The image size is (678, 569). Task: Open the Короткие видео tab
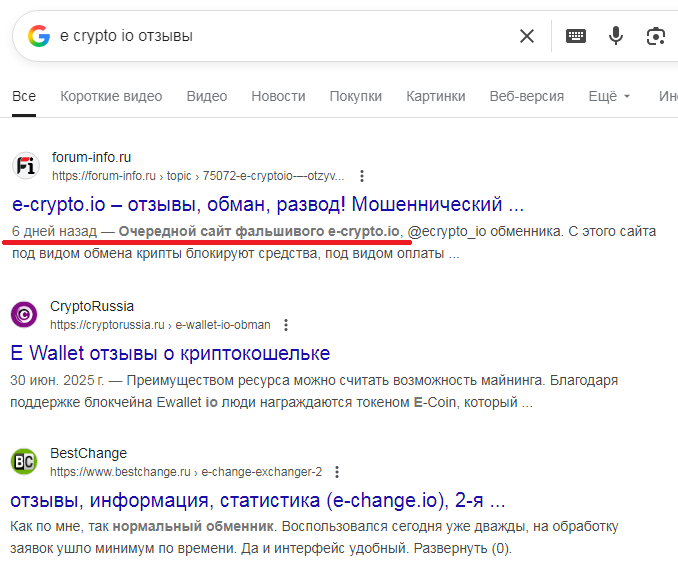pos(111,96)
